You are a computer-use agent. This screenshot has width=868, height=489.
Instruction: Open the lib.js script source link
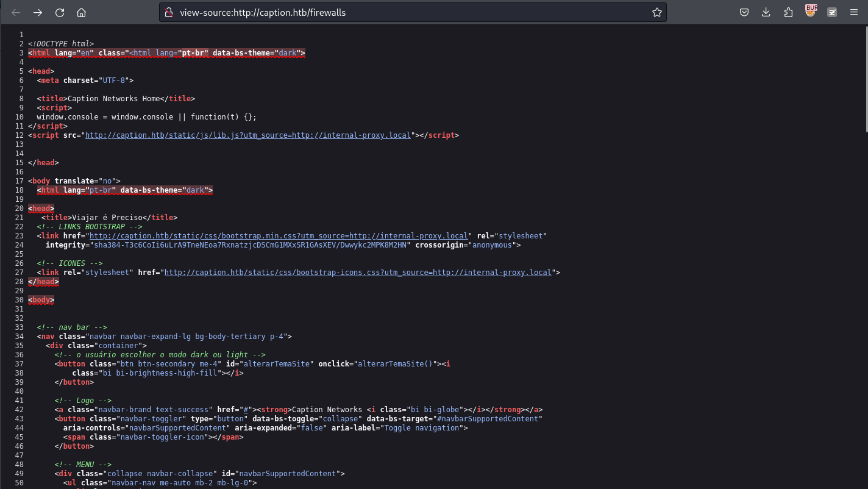pyautogui.click(x=248, y=135)
